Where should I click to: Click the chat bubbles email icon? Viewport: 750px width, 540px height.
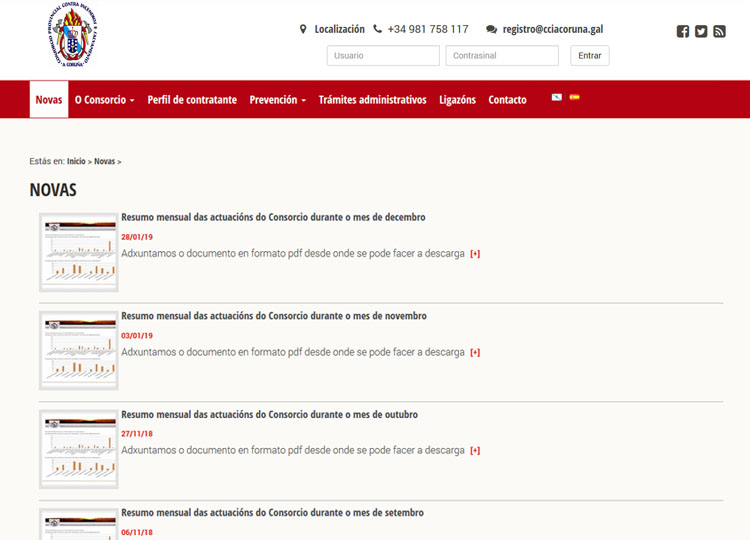click(491, 29)
